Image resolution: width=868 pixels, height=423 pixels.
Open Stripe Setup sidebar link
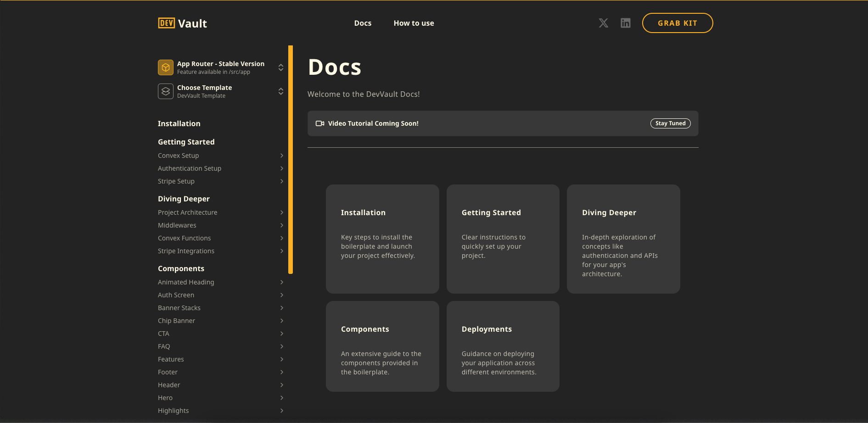click(x=176, y=181)
